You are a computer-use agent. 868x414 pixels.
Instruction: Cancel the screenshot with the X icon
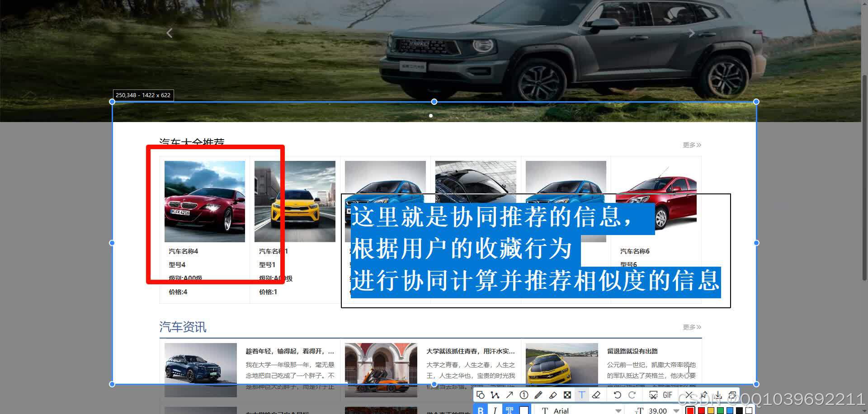(689, 395)
